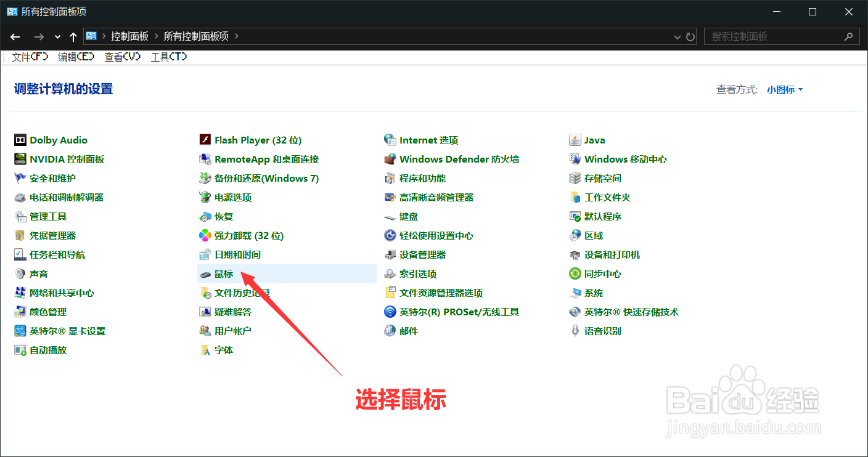
Task: Click the Java coffee icon
Action: tap(575, 140)
